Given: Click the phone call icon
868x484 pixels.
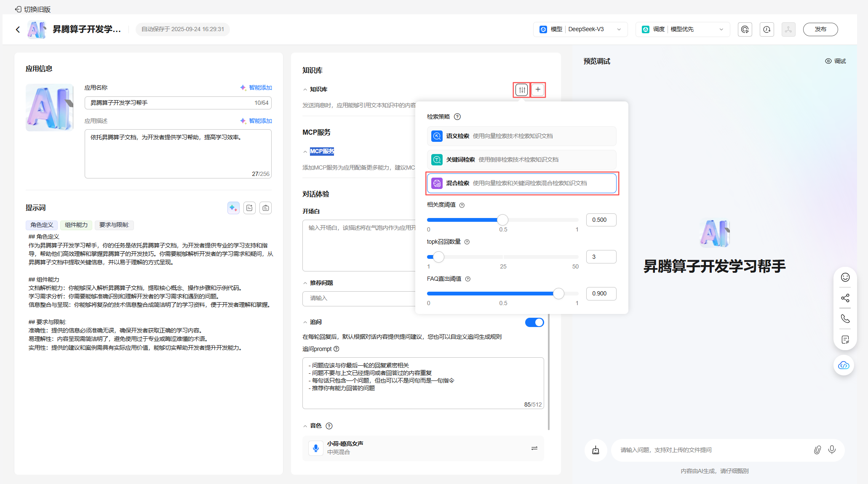Looking at the screenshot, I should point(845,319).
